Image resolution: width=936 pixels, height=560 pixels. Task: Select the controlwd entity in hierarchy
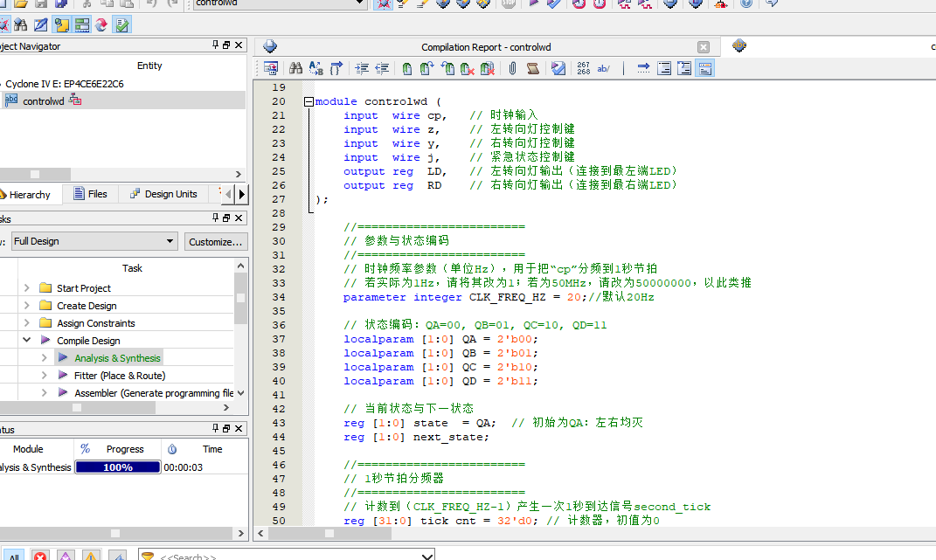43,100
